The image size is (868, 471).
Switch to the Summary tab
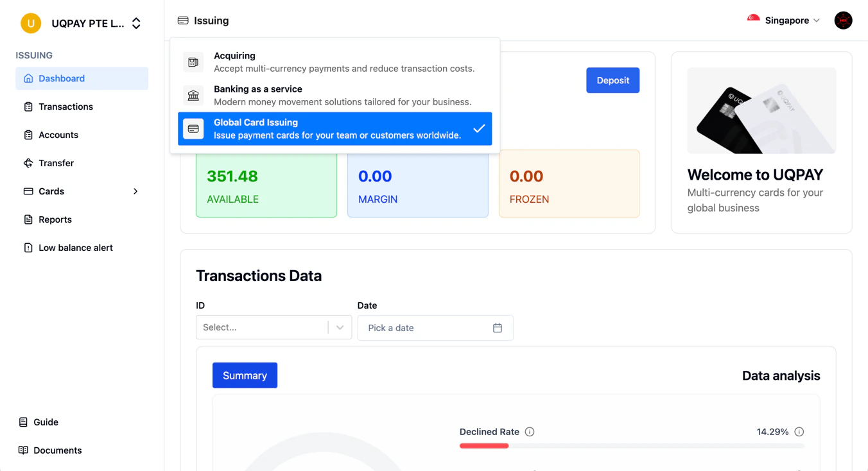pos(245,375)
